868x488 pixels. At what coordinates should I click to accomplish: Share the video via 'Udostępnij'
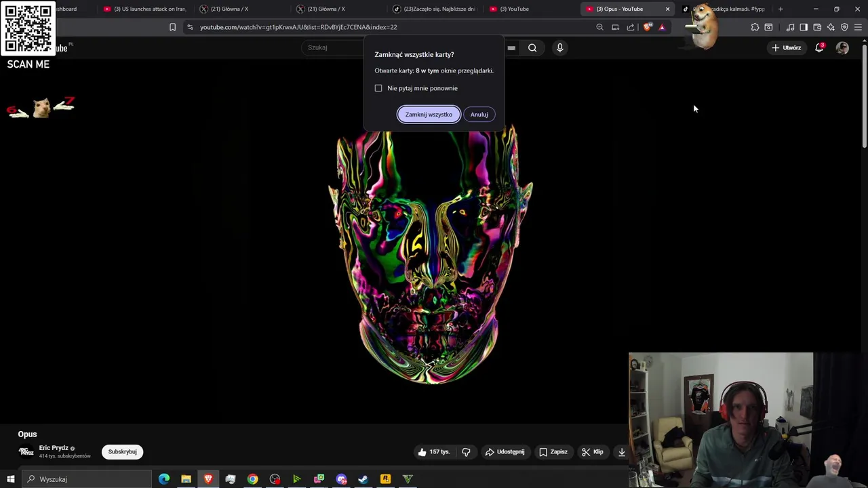[x=505, y=452]
